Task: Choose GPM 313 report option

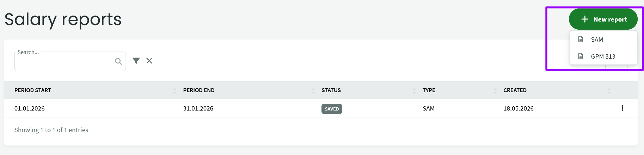Action: coord(603,56)
